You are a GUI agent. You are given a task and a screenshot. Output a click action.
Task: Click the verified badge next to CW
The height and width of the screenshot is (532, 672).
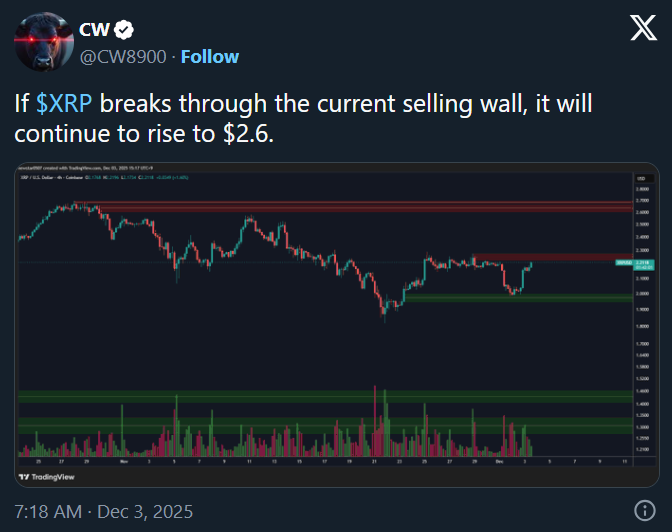tap(124, 31)
